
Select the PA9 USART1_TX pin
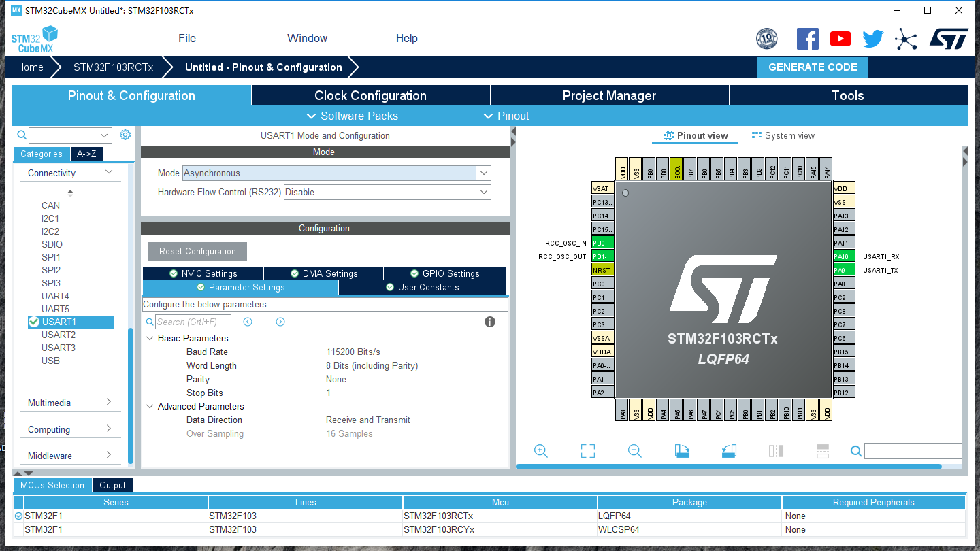(x=844, y=270)
